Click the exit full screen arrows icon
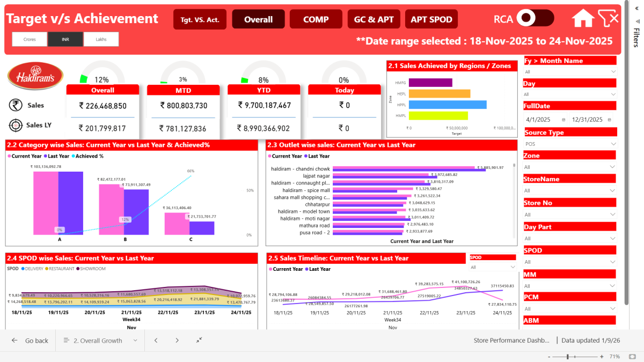The height and width of the screenshot is (362, 644). coord(199,341)
